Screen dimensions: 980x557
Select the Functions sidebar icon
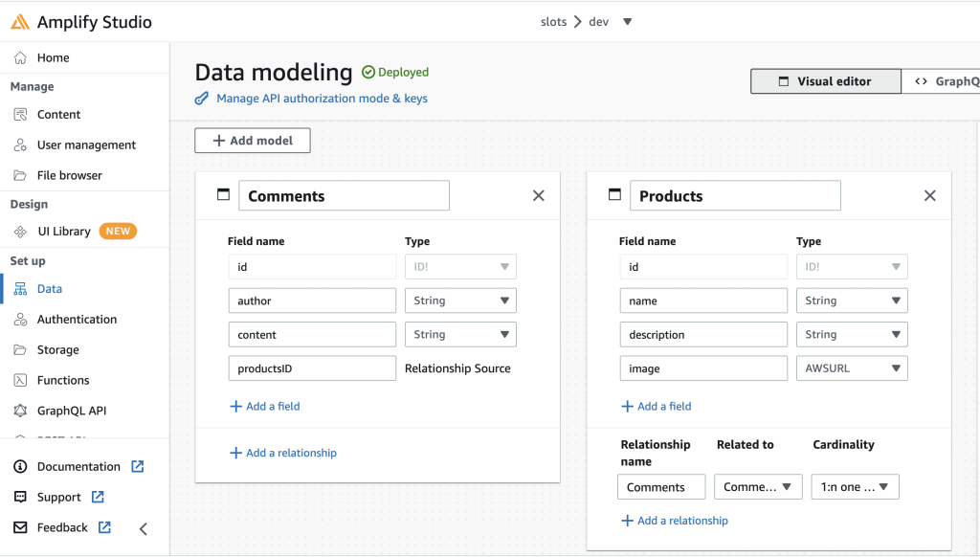[x=21, y=380]
